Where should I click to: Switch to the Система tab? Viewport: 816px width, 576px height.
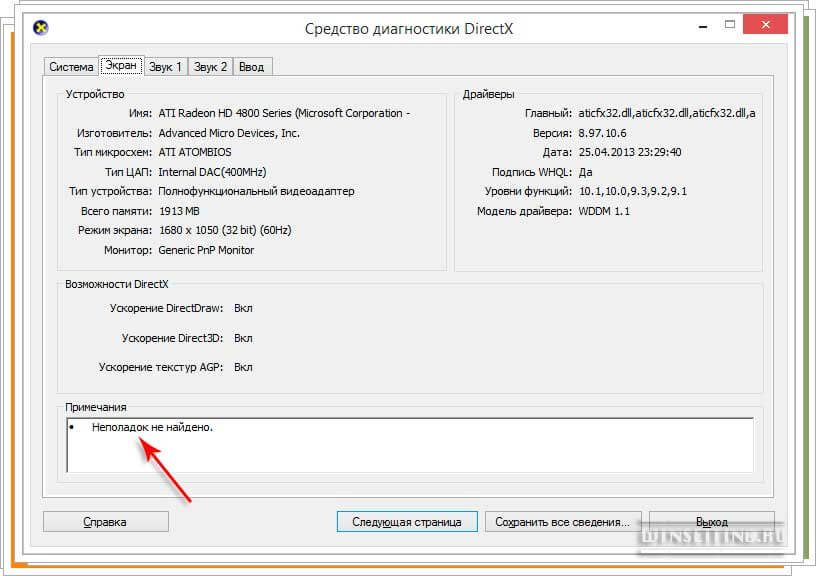point(71,67)
